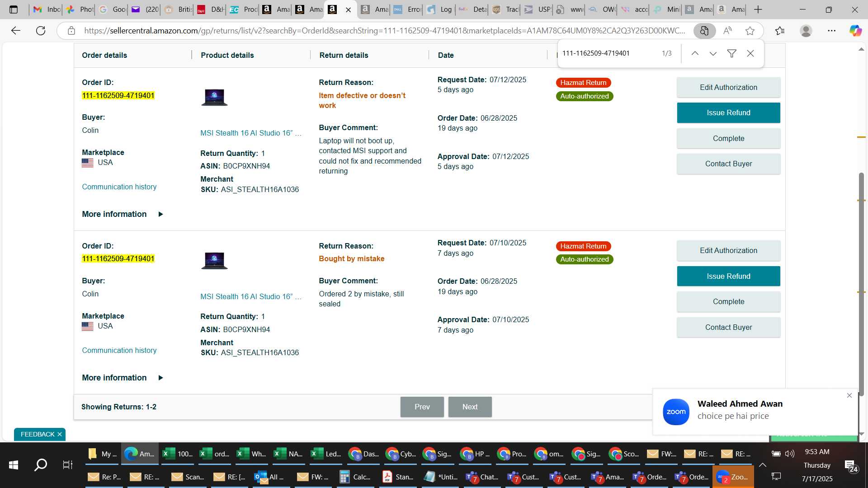
Task: Open the site info lock icon
Action: coord(71,31)
